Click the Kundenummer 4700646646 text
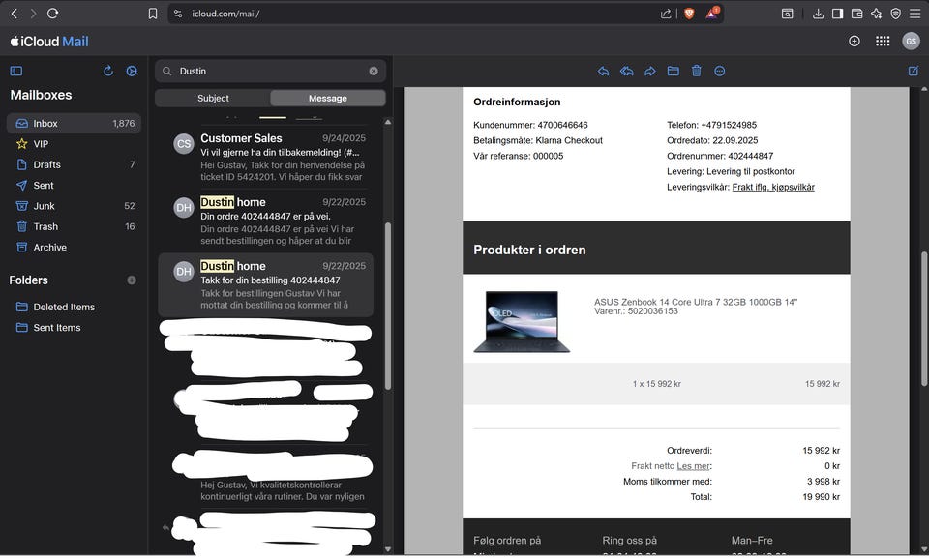Image resolution: width=929 pixels, height=560 pixels. (x=530, y=125)
